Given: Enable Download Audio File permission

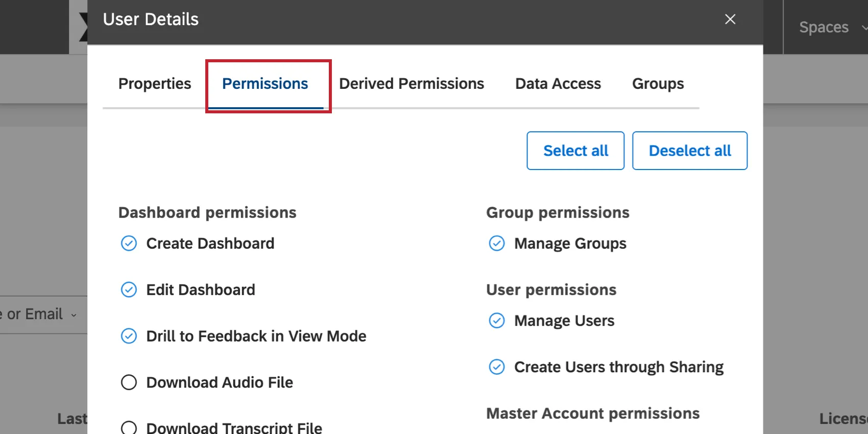Looking at the screenshot, I should pyautogui.click(x=129, y=382).
